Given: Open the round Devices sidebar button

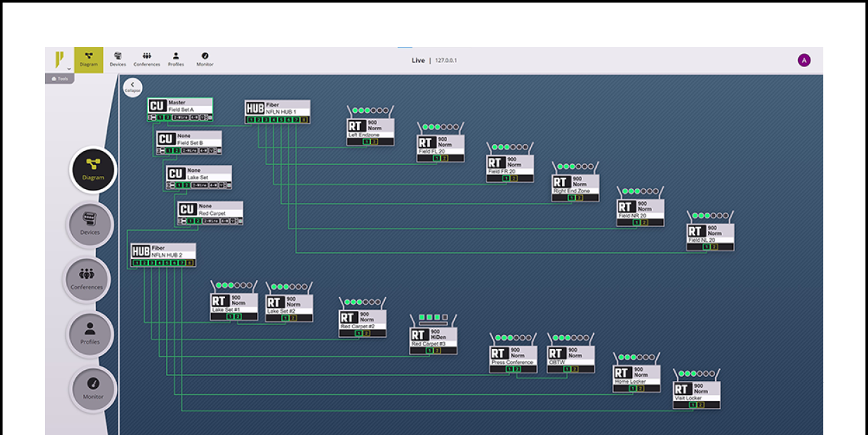Looking at the screenshot, I should coord(90,224).
